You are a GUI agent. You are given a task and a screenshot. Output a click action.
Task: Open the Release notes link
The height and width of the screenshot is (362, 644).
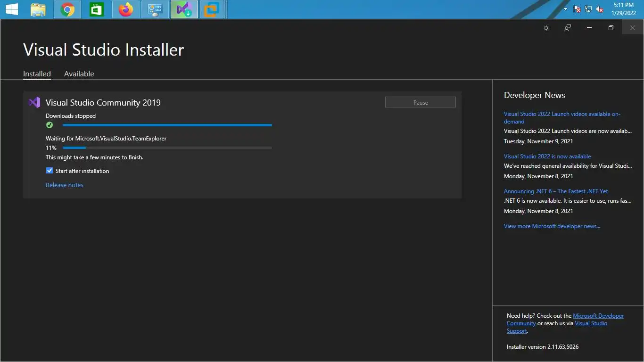point(65,185)
